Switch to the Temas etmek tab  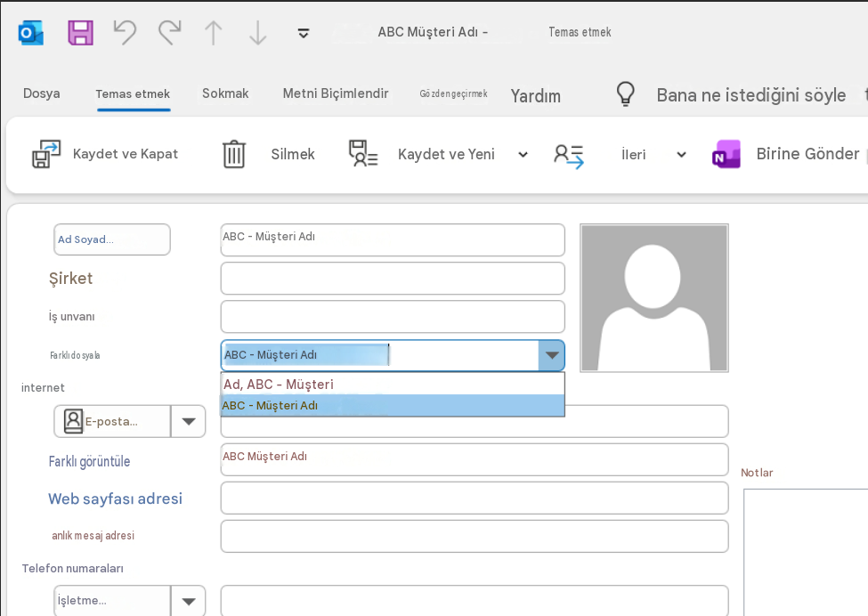tap(133, 94)
